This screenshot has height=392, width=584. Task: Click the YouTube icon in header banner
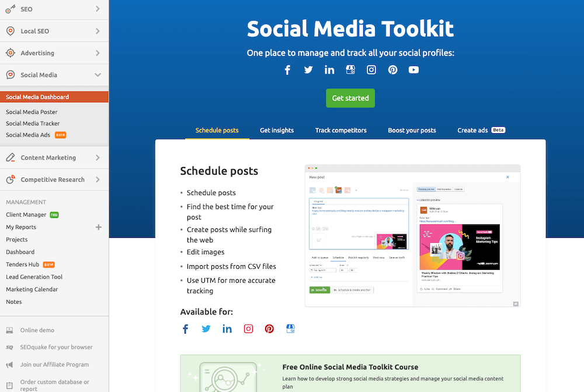tap(413, 70)
